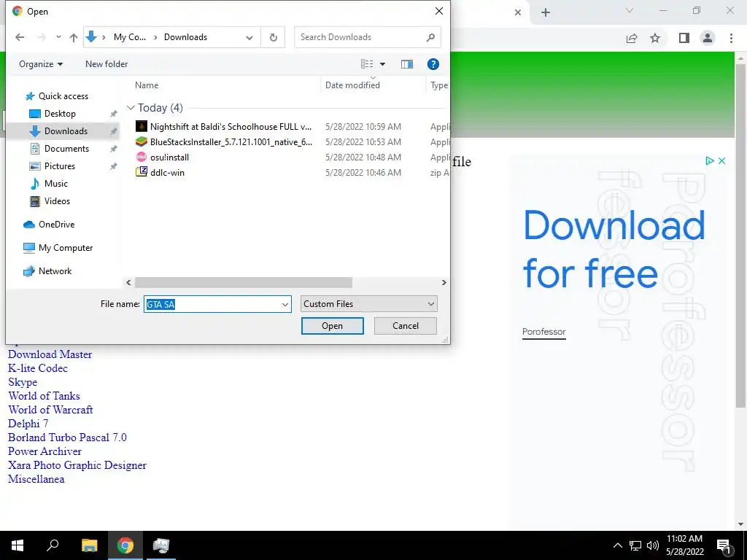Show hidden system tray icons

617,545
